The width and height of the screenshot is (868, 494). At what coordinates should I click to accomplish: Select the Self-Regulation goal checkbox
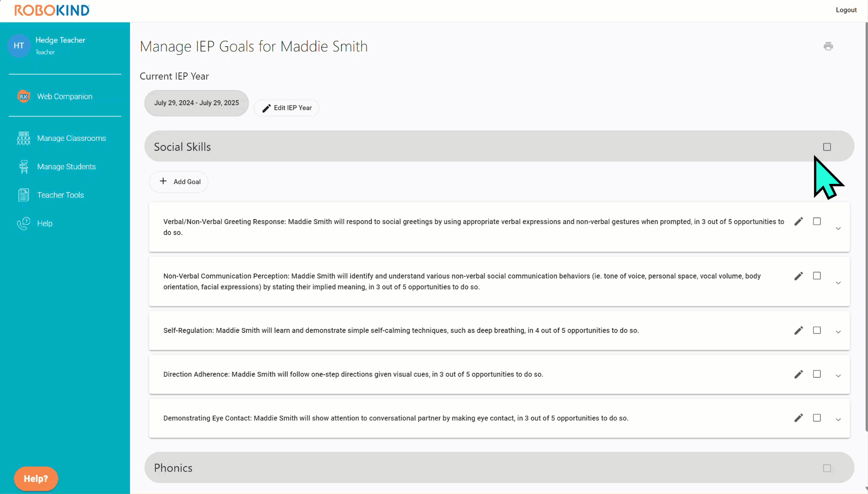[x=817, y=330]
